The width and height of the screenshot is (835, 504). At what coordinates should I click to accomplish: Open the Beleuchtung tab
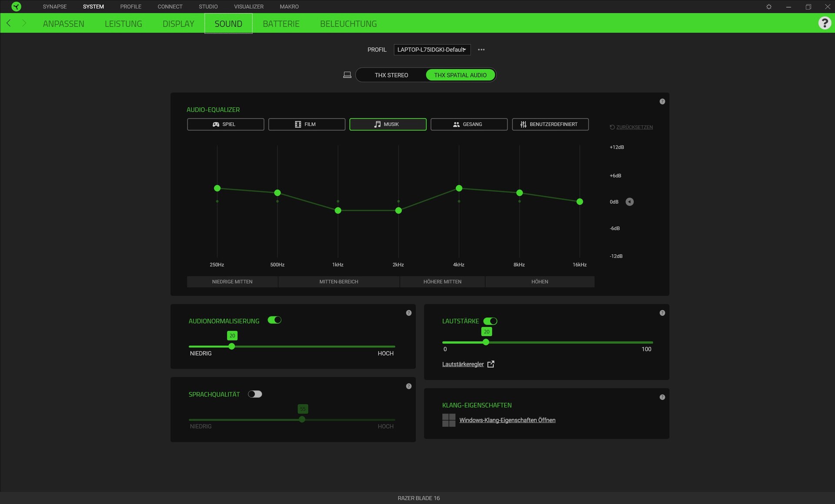[x=348, y=23]
